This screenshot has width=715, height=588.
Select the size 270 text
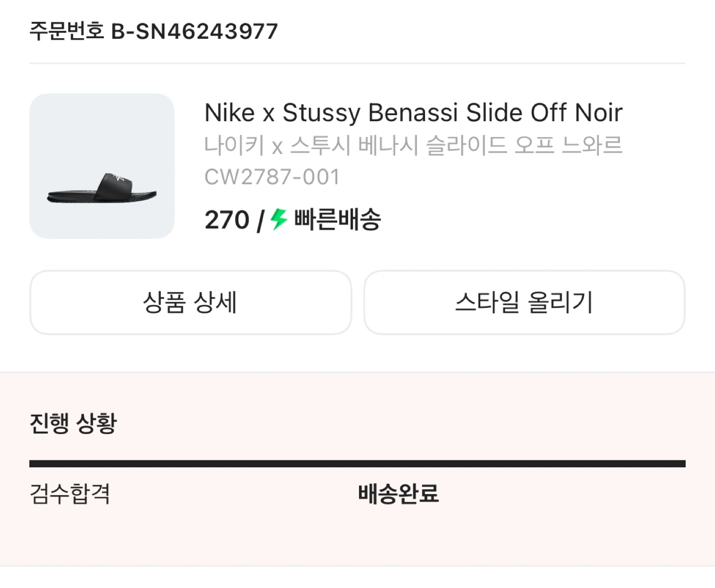pyautogui.click(x=227, y=220)
